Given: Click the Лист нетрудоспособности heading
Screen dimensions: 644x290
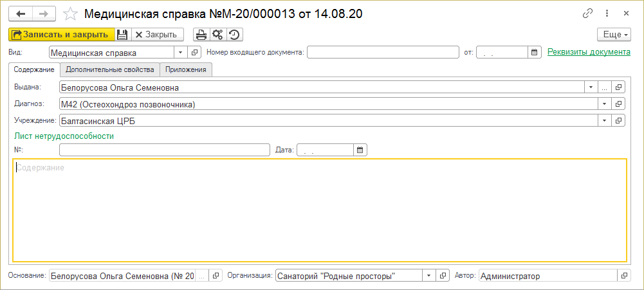Looking at the screenshot, I should click(x=64, y=136).
